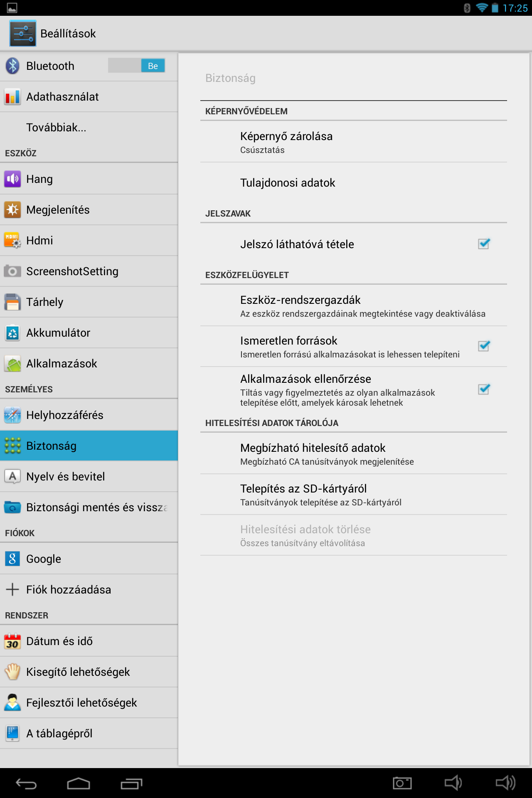Uncheck Jelszó láthatóvá tétele checkbox

(x=484, y=244)
